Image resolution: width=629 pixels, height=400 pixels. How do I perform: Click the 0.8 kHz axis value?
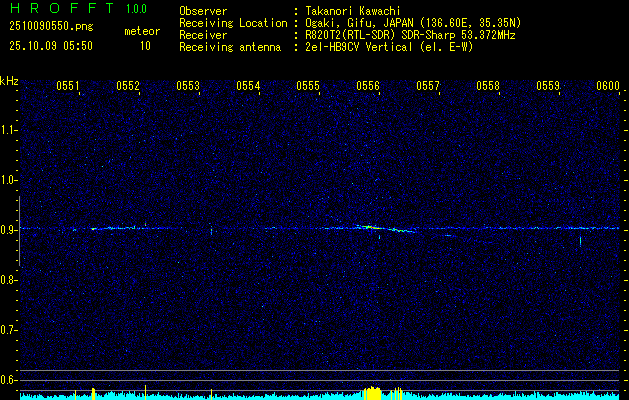(8, 280)
